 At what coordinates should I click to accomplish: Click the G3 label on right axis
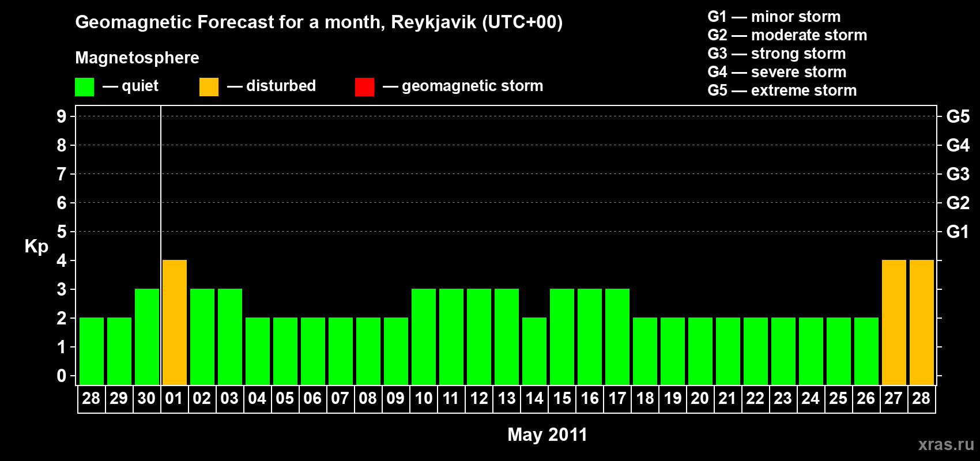point(958,174)
